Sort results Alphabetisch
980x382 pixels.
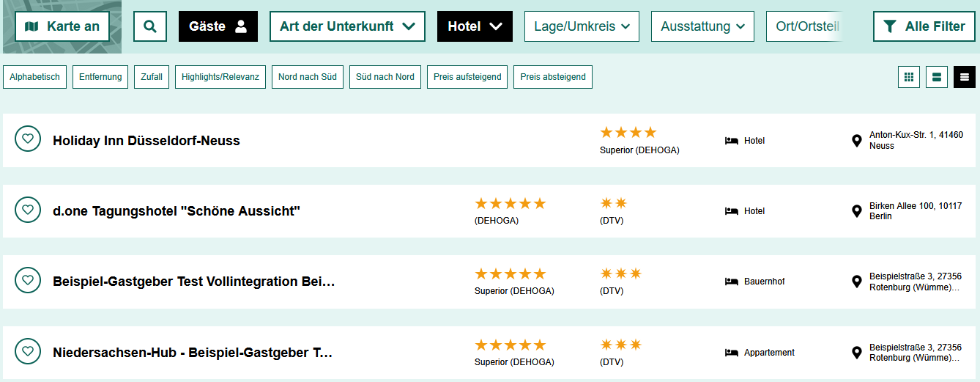point(35,77)
